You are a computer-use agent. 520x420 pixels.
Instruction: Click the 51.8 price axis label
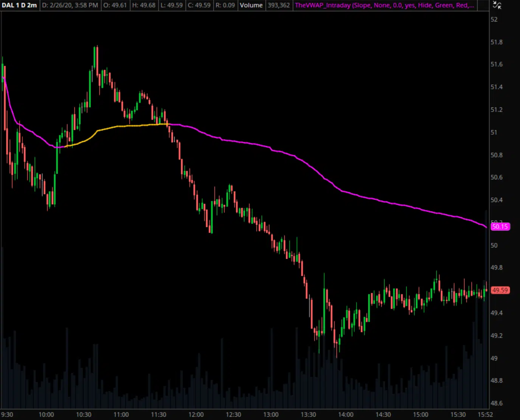pyautogui.click(x=497, y=42)
